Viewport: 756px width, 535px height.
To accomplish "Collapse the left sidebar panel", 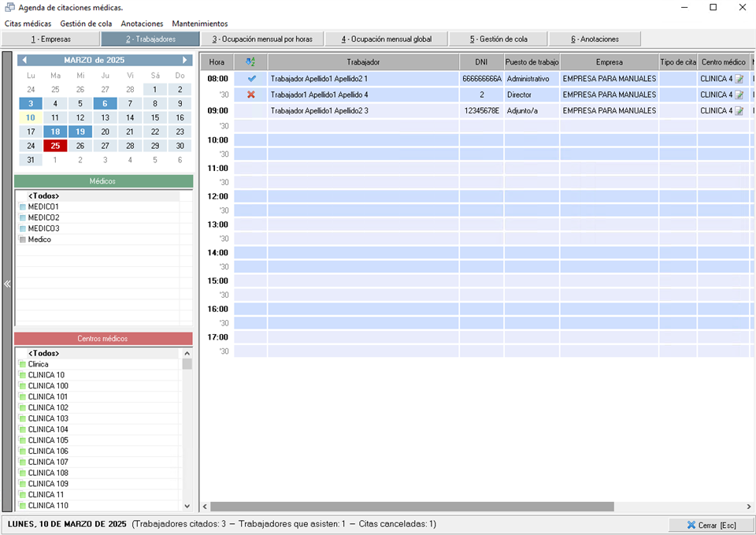I will click(x=7, y=284).
